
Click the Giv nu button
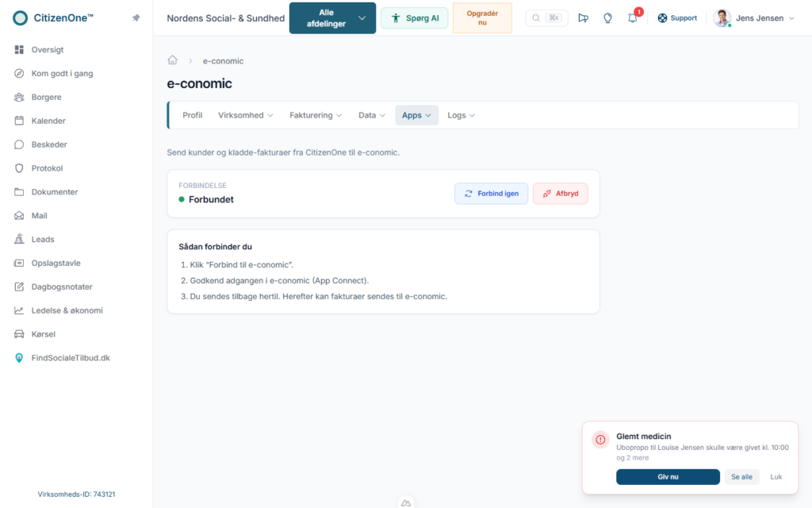point(668,477)
